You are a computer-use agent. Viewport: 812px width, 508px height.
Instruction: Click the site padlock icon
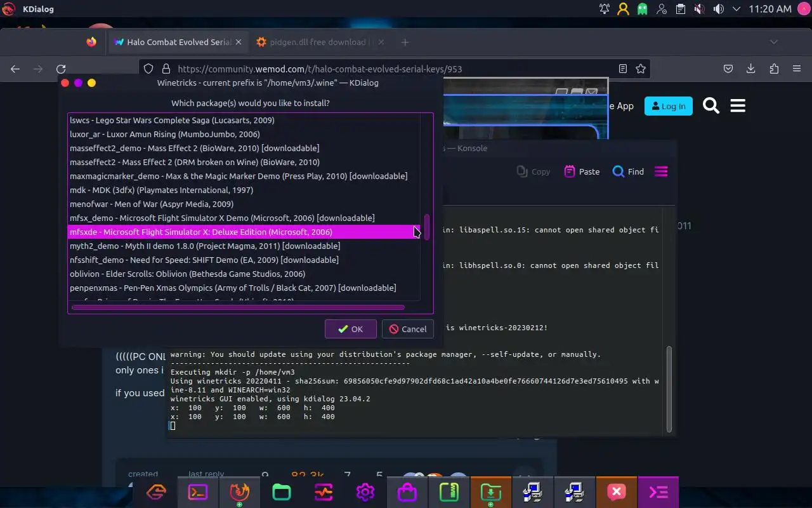click(x=166, y=69)
